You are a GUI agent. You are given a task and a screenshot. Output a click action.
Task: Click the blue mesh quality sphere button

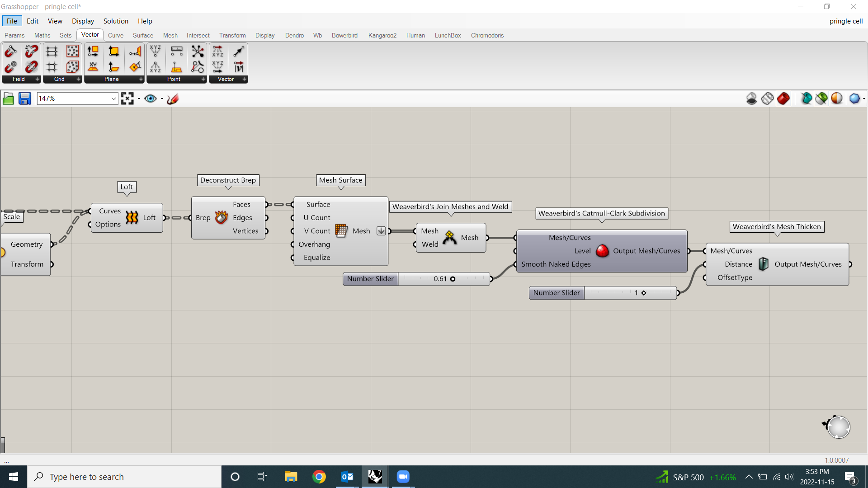pos(854,99)
